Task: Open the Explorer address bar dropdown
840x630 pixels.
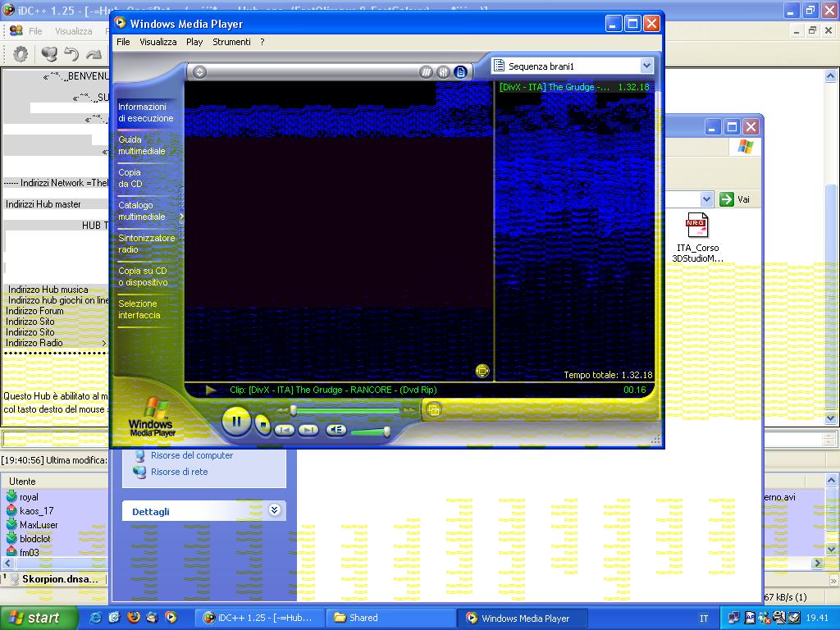Action: [706, 199]
